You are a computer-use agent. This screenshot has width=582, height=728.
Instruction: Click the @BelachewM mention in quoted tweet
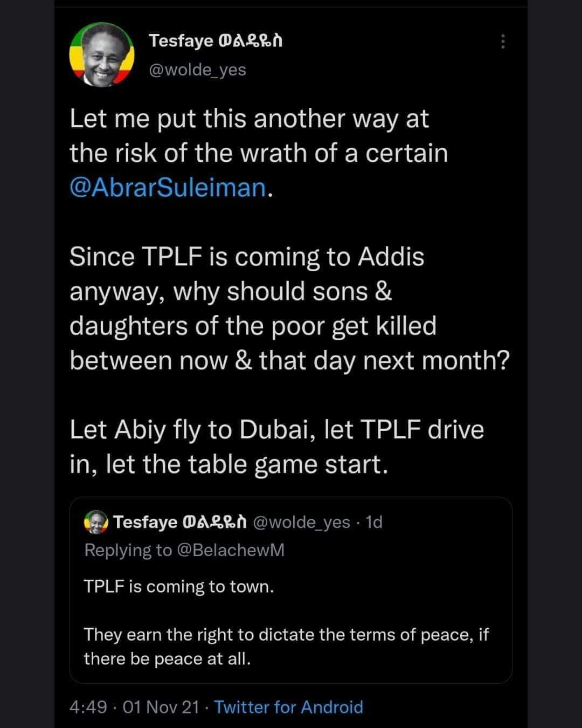tap(231, 550)
